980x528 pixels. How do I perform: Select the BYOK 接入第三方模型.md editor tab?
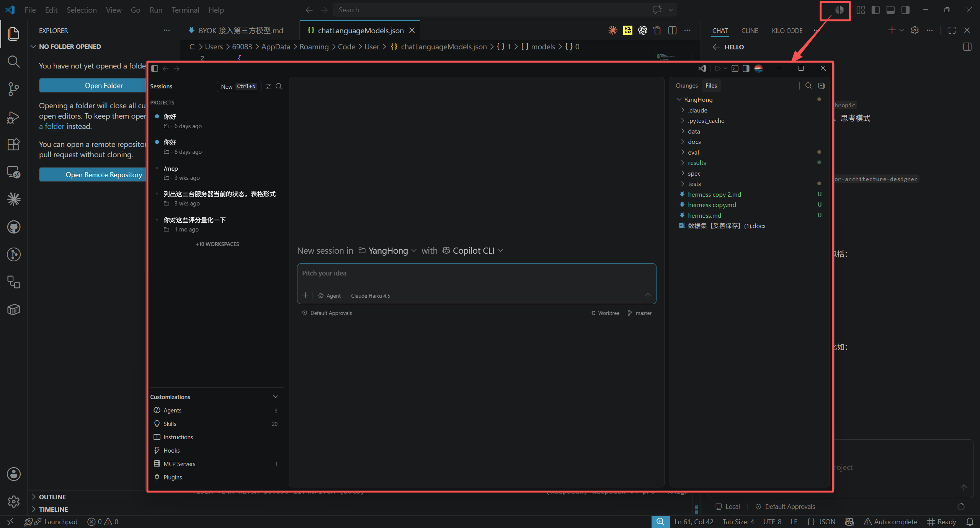point(240,31)
